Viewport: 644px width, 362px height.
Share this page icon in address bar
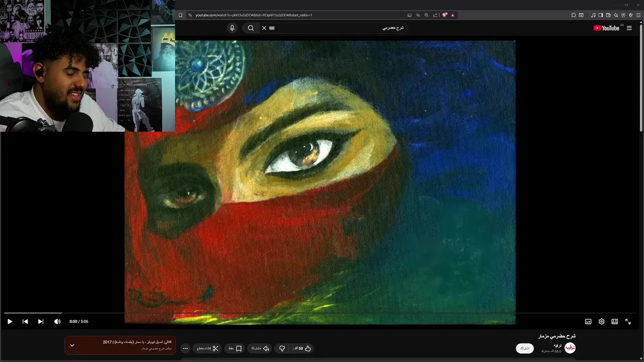[435, 15]
